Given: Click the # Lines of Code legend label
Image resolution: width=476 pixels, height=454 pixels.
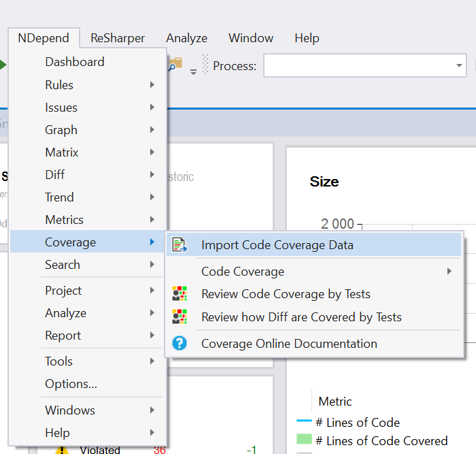Looking at the screenshot, I should (x=358, y=423).
